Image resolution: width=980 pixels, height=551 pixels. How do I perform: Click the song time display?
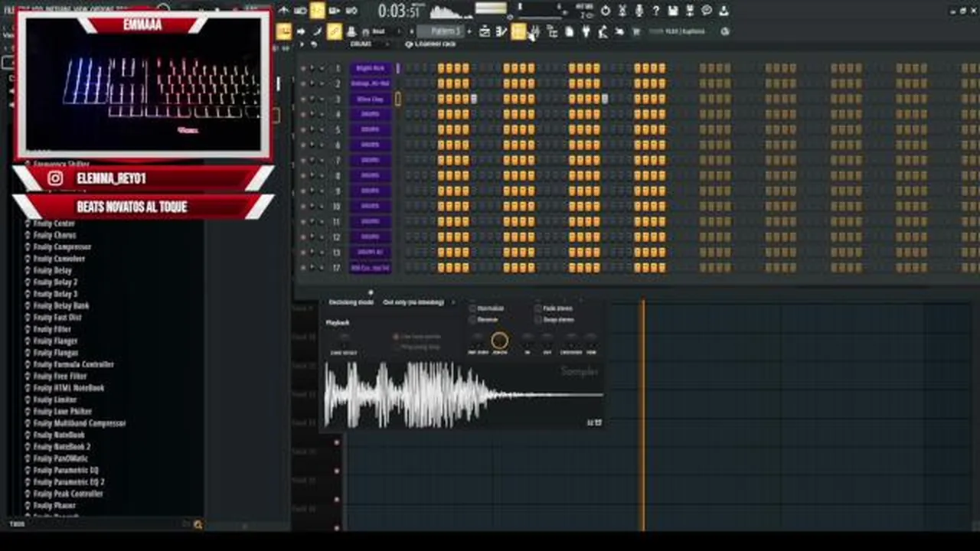point(400,11)
